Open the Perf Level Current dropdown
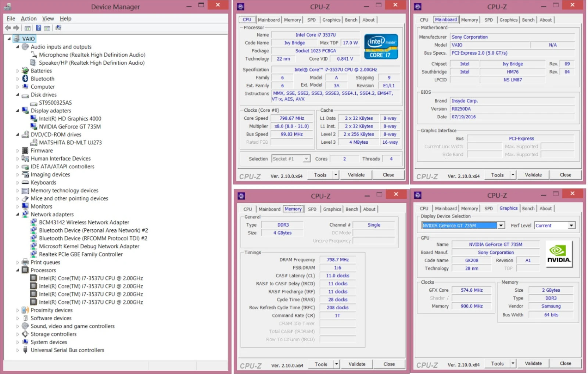588x374 pixels. [x=571, y=226]
